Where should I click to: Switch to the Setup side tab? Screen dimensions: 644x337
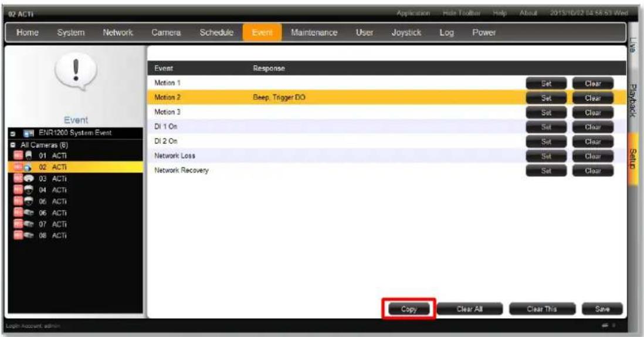[x=633, y=159]
